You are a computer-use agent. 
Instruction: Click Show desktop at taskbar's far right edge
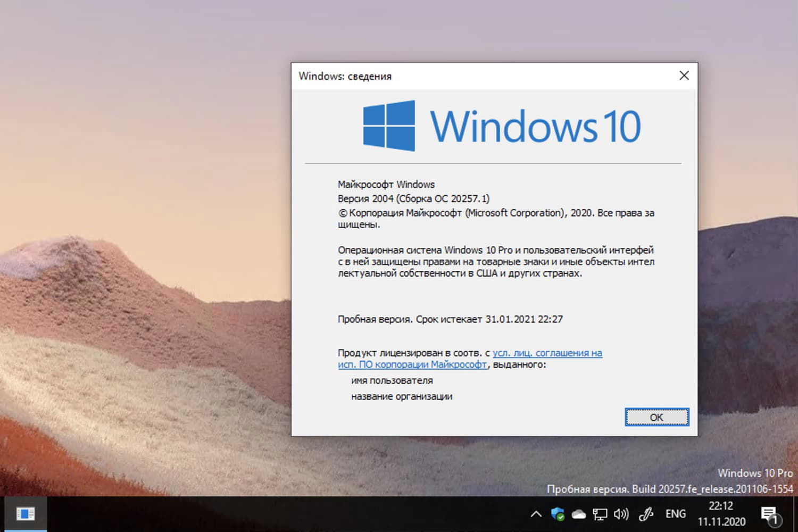796,514
